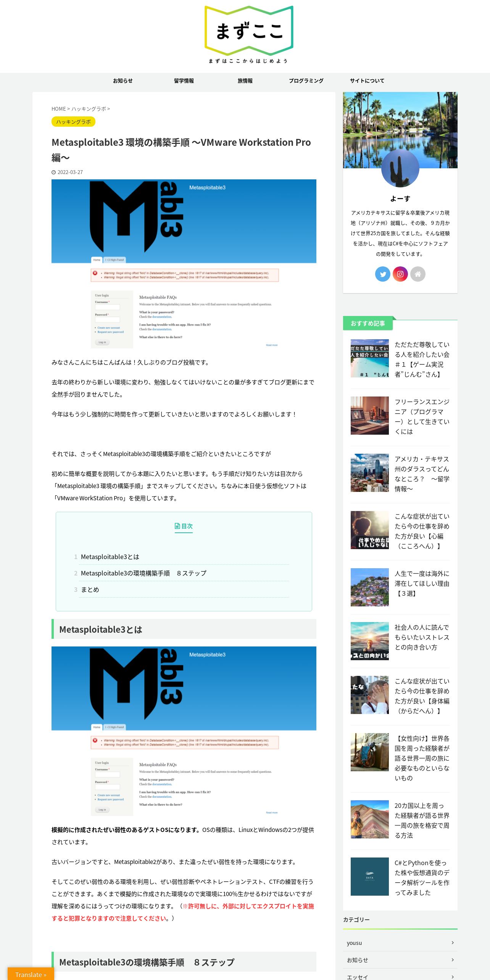
Task: Click the gray home icon under profile
Action: (x=418, y=274)
